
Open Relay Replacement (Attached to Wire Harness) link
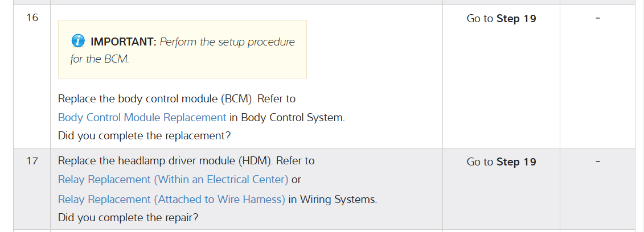[171, 200]
